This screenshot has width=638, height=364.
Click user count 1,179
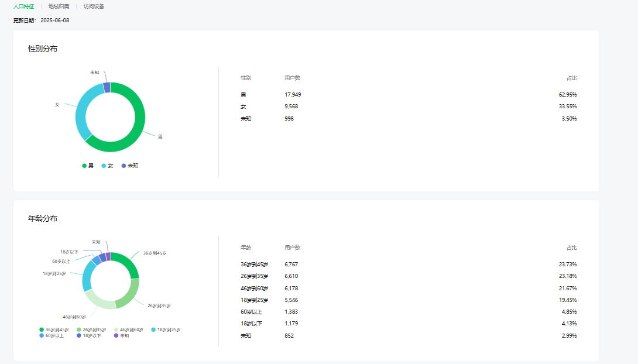click(x=291, y=324)
